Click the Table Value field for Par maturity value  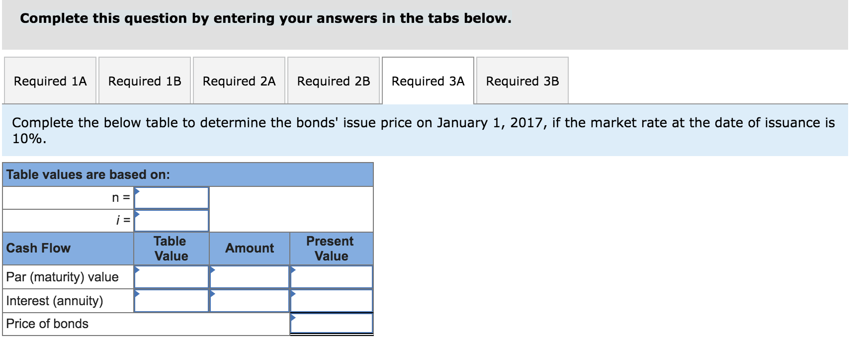pos(172,277)
